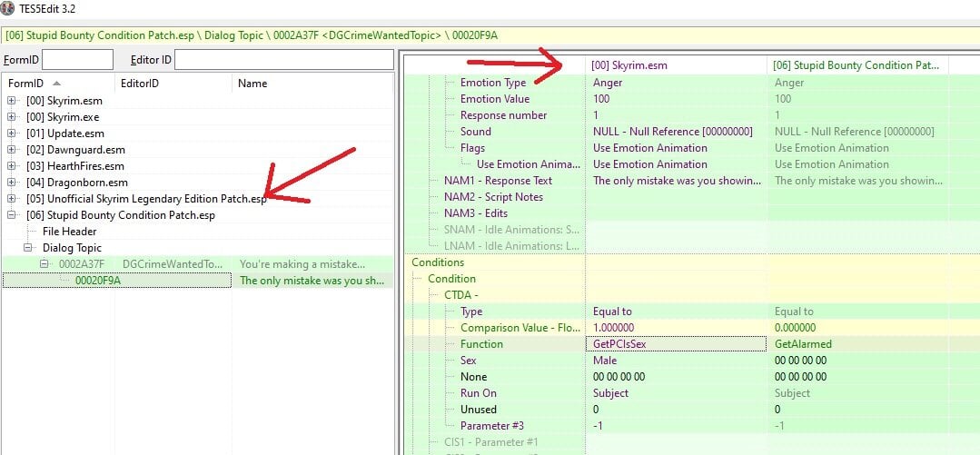Focus the Editor ID search input field
This screenshot has width=980, height=455.
(283, 60)
